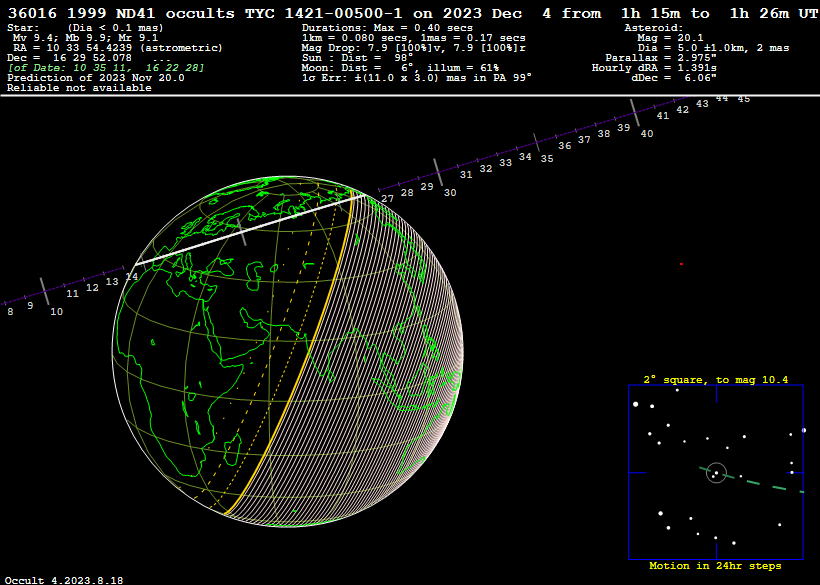Viewport: 820px width, 585px height.
Task: Click minute label 42 on the path
Action: pyautogui.click(x=682, y=110)
